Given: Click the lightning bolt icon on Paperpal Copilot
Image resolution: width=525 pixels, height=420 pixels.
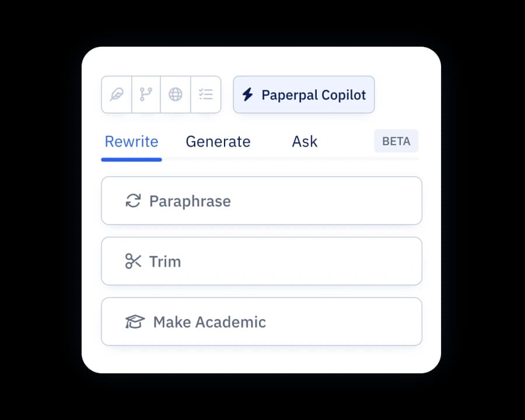Looking at the screenshot, I should coord(247,94).
